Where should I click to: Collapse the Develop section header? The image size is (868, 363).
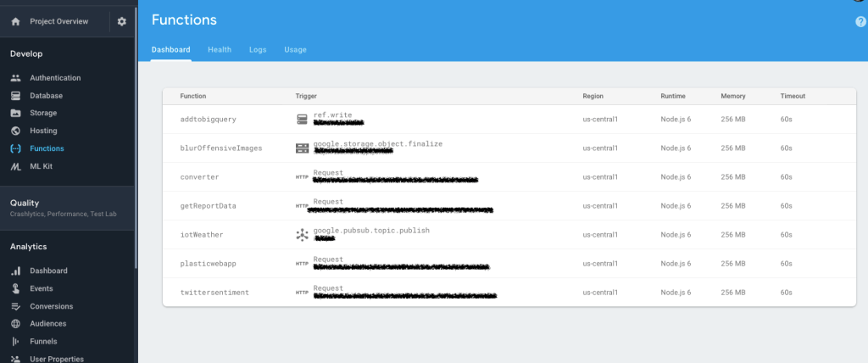pos(26,53)
